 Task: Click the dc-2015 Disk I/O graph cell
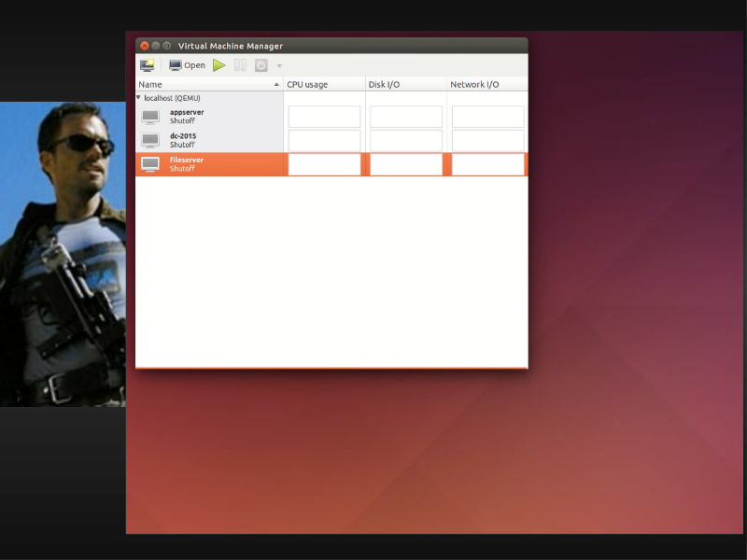pos(406,141)
